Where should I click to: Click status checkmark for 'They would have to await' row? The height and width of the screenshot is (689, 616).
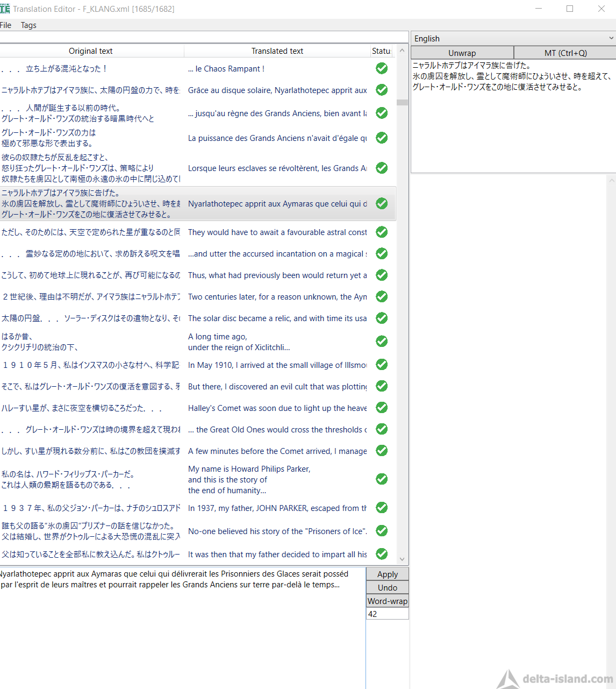382,232
